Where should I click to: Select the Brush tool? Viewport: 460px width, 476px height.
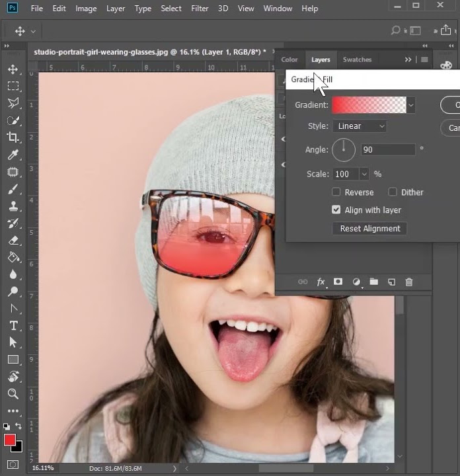click(x=13, y=189)
